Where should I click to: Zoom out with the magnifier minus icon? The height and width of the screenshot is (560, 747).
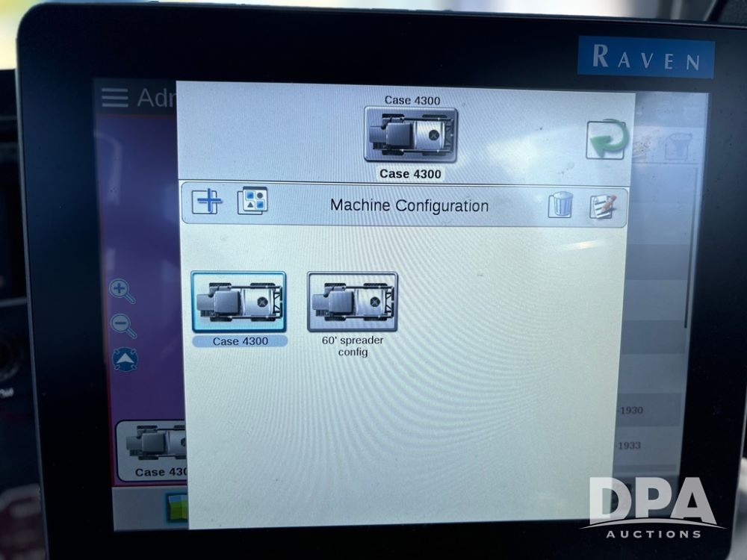(123, 326)
